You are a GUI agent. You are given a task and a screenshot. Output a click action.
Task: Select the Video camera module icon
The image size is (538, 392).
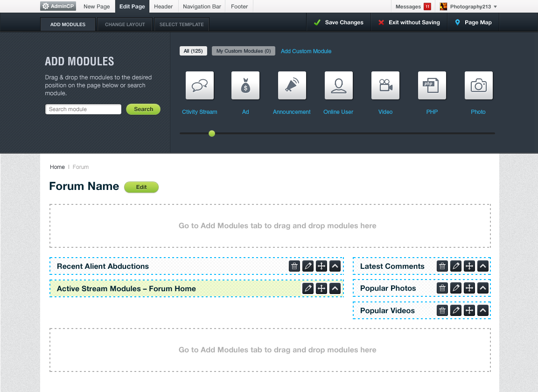click(x=385, y=85)
